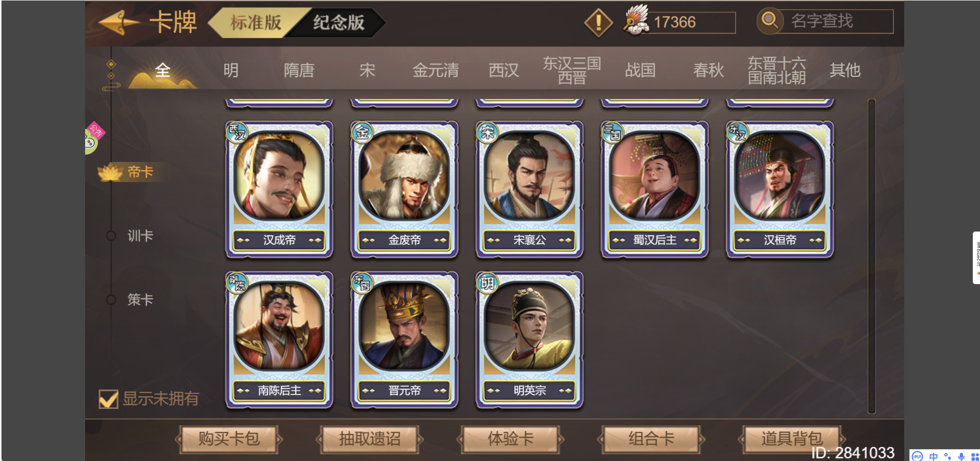Click the exclamation warning diamond icon
The height and width of the screenshot is (461, 980).
click(x=598, y=22)
